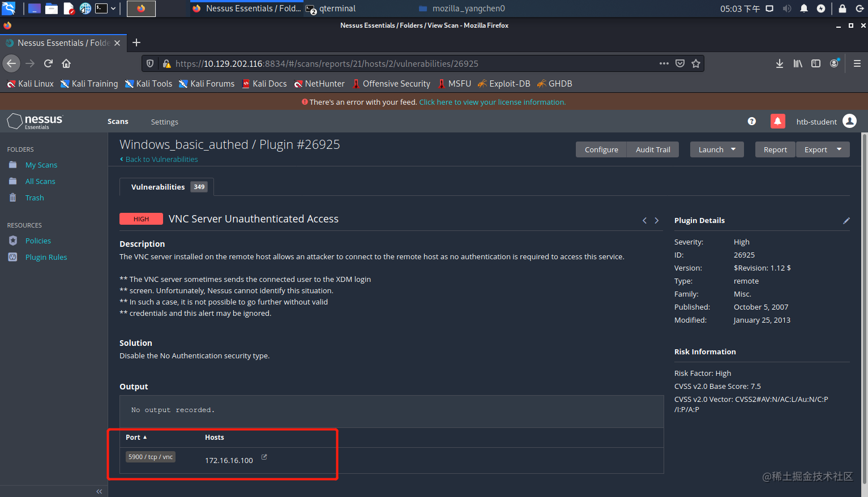Screen dimensions: 868x497
Task: Open Firefox downloads arrow icon
Action: click(x=780, y=63)
